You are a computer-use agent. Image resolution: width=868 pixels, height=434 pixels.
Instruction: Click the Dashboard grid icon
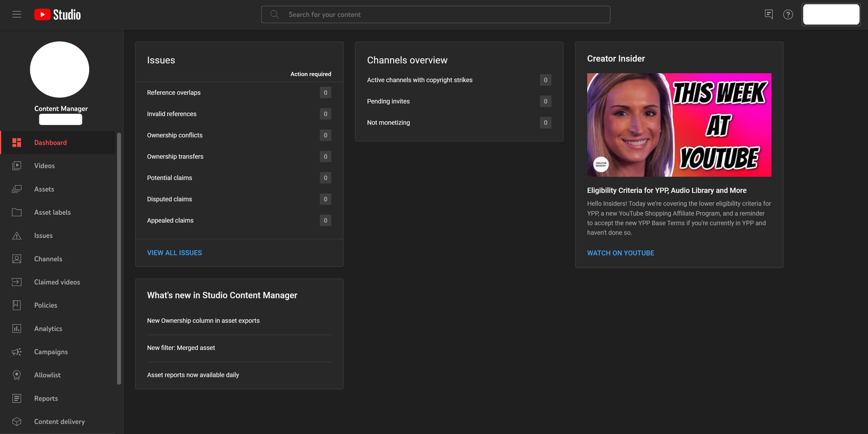pyautogui.click(x=17, y=142)
